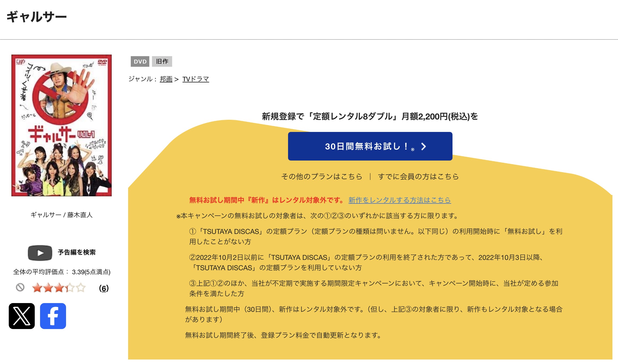Click the 全体の平均評価点 3.39 text
The image size is (618, 364).
[62, 272]
